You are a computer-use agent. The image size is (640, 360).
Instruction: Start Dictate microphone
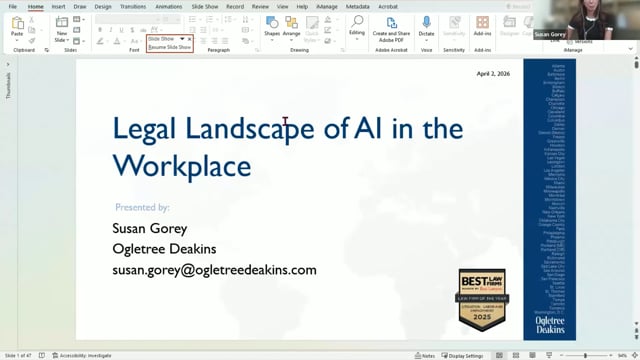[426, 22]
